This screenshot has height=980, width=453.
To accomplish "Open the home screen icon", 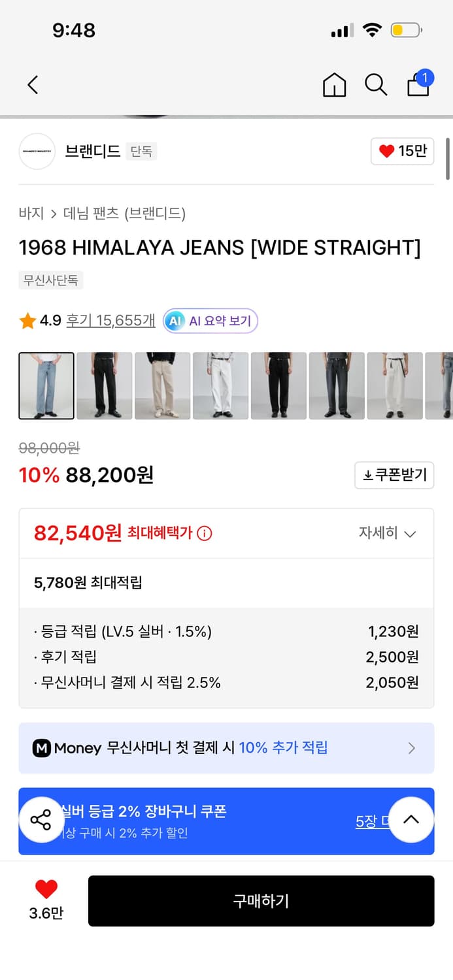I will [x=334, y=85].
